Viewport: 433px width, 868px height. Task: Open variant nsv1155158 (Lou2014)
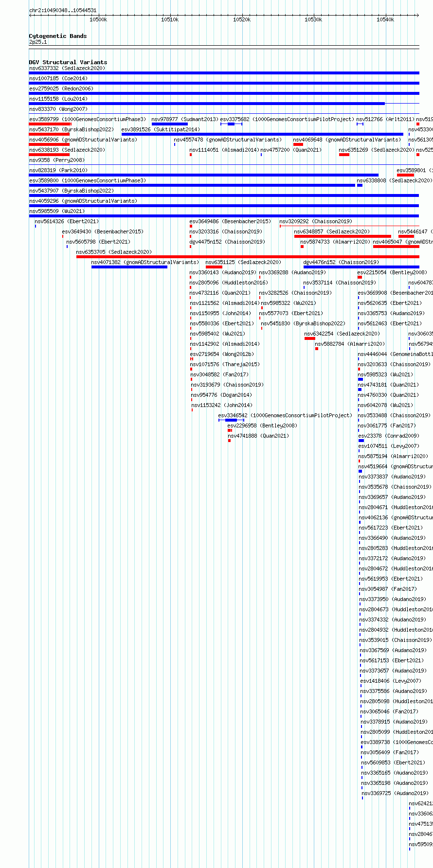58,99
